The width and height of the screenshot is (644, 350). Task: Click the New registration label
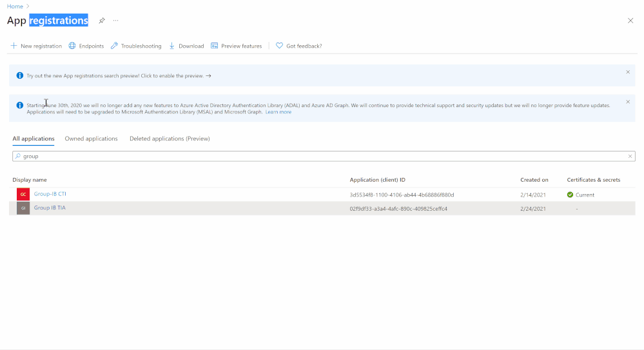tap(41, 46)
